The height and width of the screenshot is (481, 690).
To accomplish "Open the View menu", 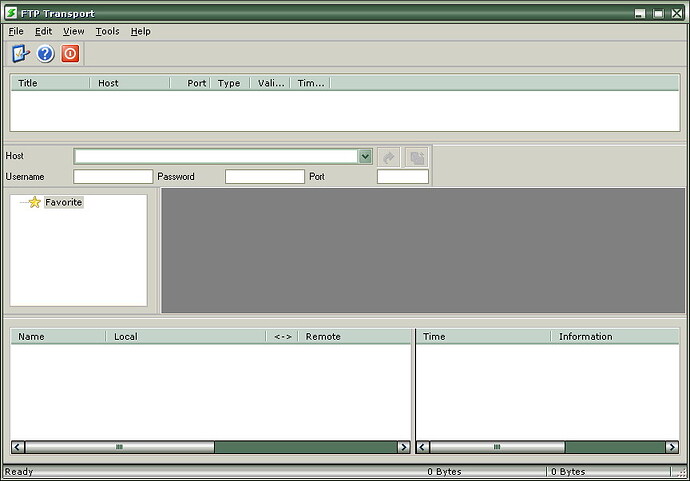I will pyautogui.click(x=73, y=31).
